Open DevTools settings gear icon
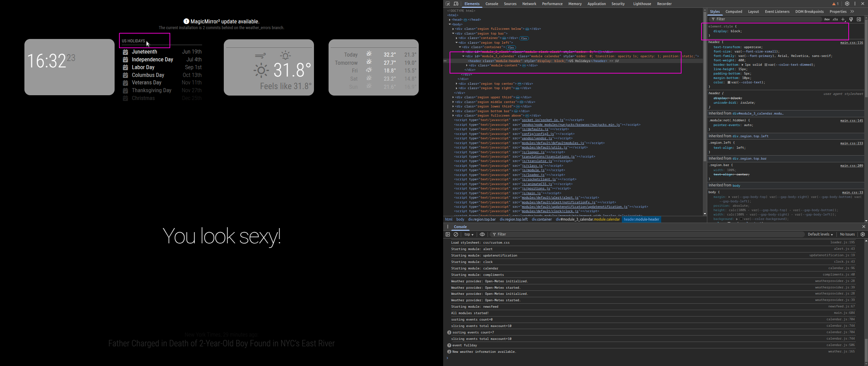868x366 pixels. coord(847,4)
